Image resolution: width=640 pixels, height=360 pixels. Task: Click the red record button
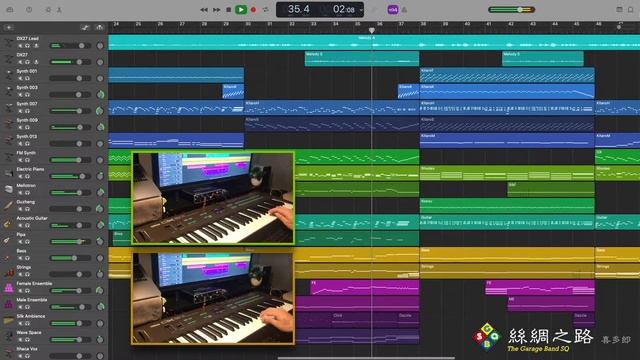(x=253, y=10)
